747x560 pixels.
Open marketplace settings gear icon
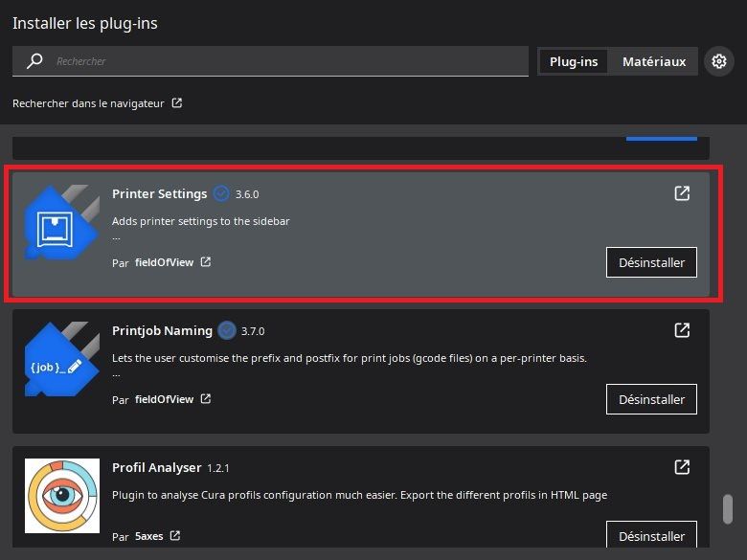718,61
